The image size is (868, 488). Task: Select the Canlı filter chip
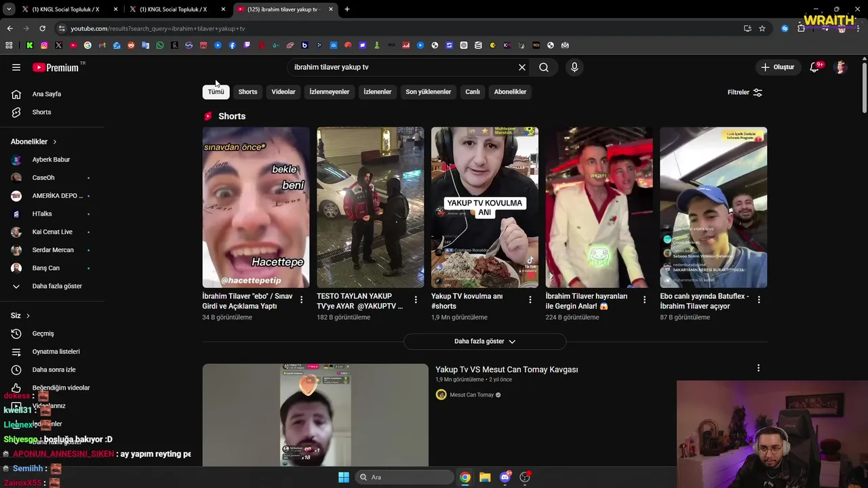coord(473,91)
